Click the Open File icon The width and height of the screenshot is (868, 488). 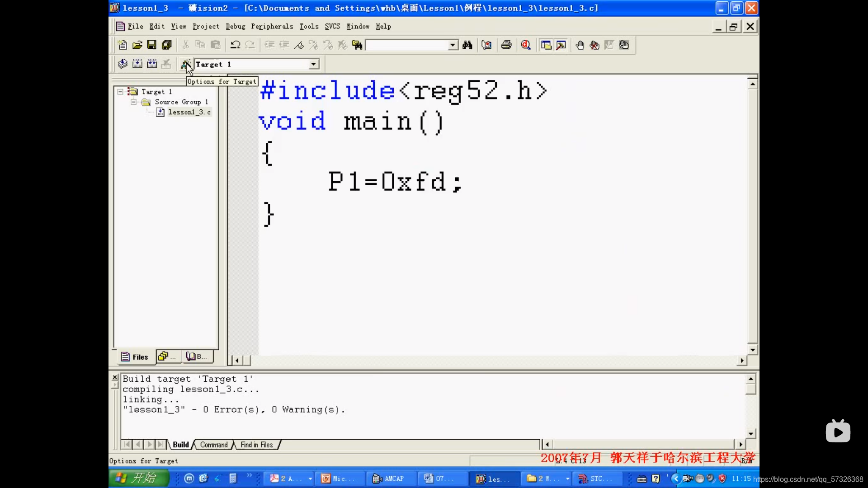[137, 45]
